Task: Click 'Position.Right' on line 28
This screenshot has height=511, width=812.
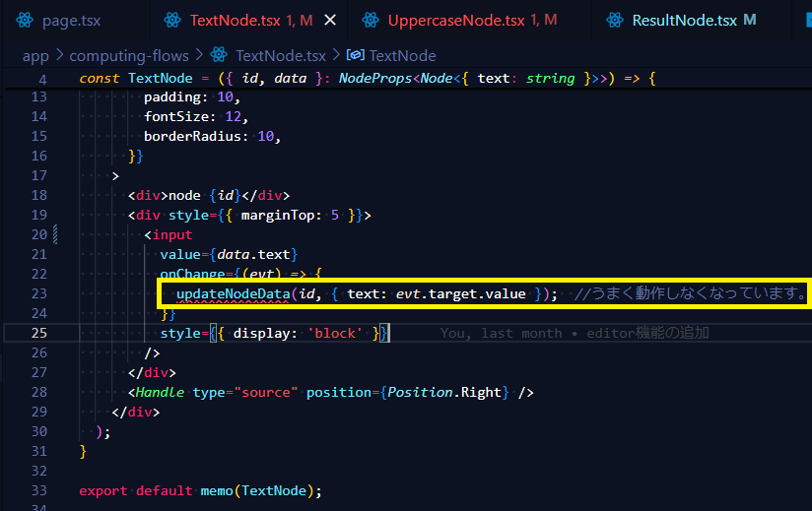Action: (x=444, y=392)
